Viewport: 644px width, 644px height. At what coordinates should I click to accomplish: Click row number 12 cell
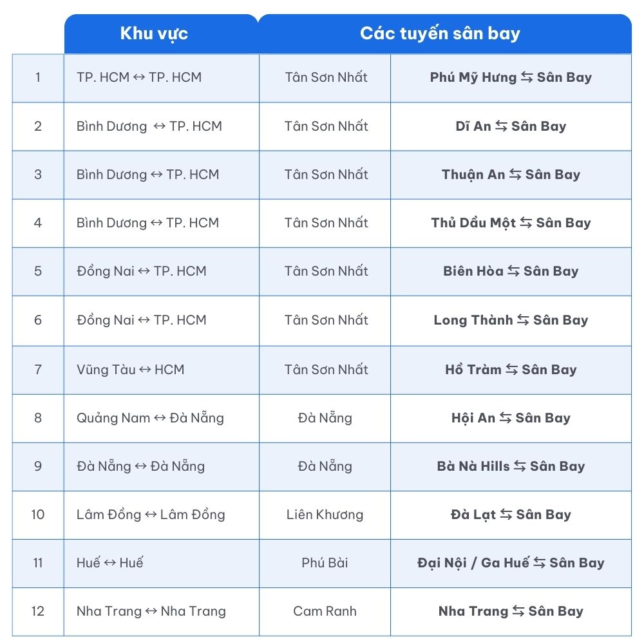pyautogui.click(x=38, y=611)
